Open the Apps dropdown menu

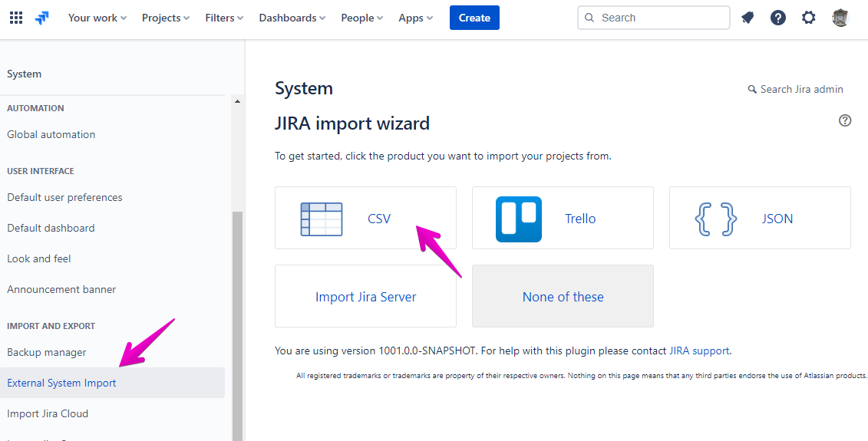415,18
